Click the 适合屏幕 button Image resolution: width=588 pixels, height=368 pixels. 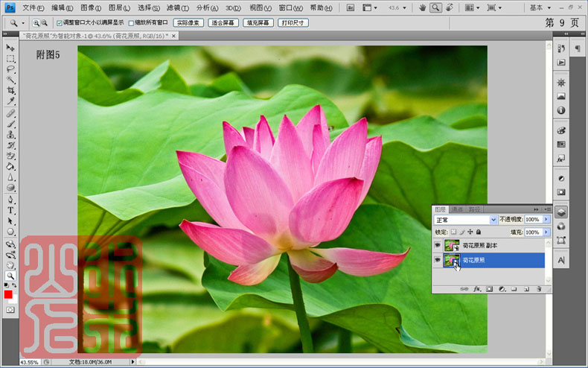click(x=223, y=23)
